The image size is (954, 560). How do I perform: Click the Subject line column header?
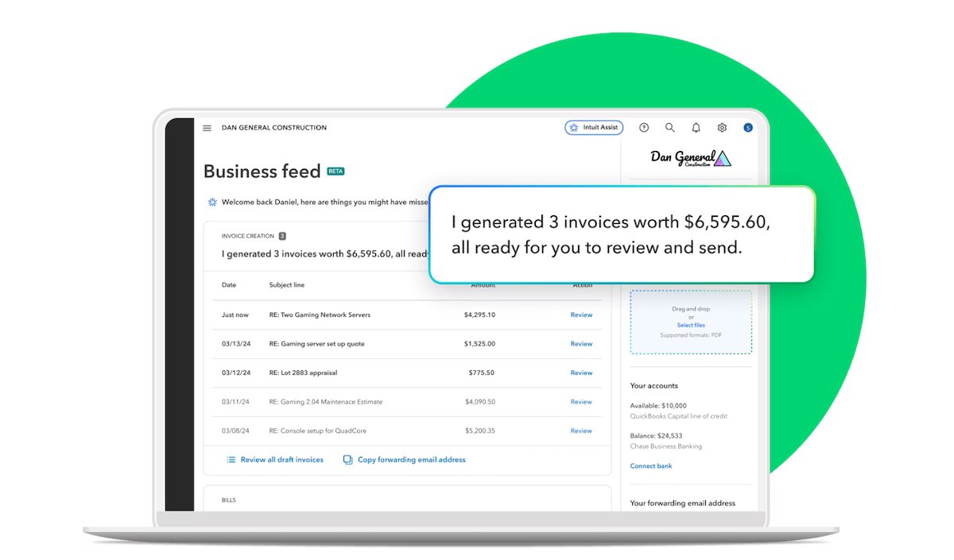pyautogui.click(x=287, y=285)
